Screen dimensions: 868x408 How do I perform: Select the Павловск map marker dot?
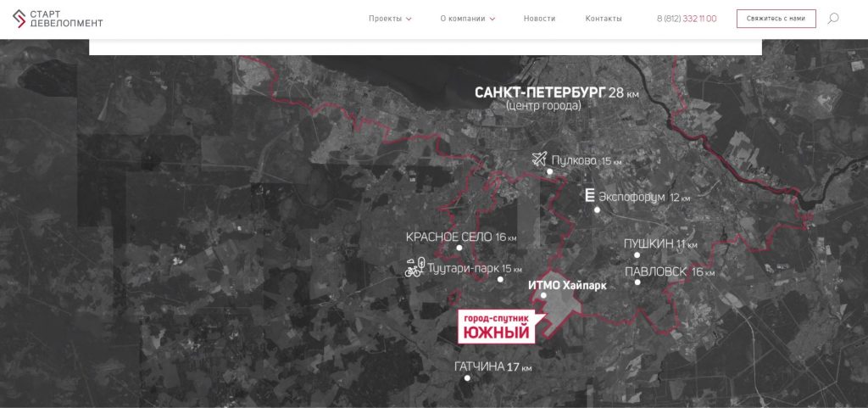click(x=637, y=282)
